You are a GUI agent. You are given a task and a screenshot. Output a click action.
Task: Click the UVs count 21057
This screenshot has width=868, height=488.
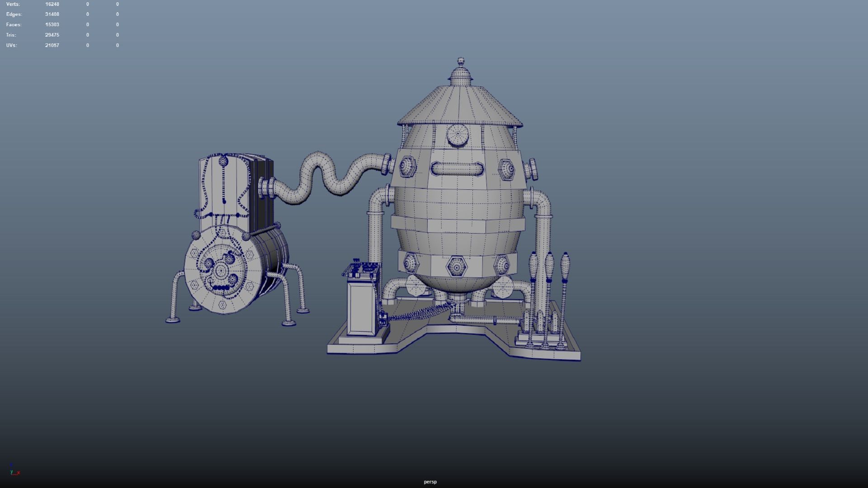tap(52, 45)
